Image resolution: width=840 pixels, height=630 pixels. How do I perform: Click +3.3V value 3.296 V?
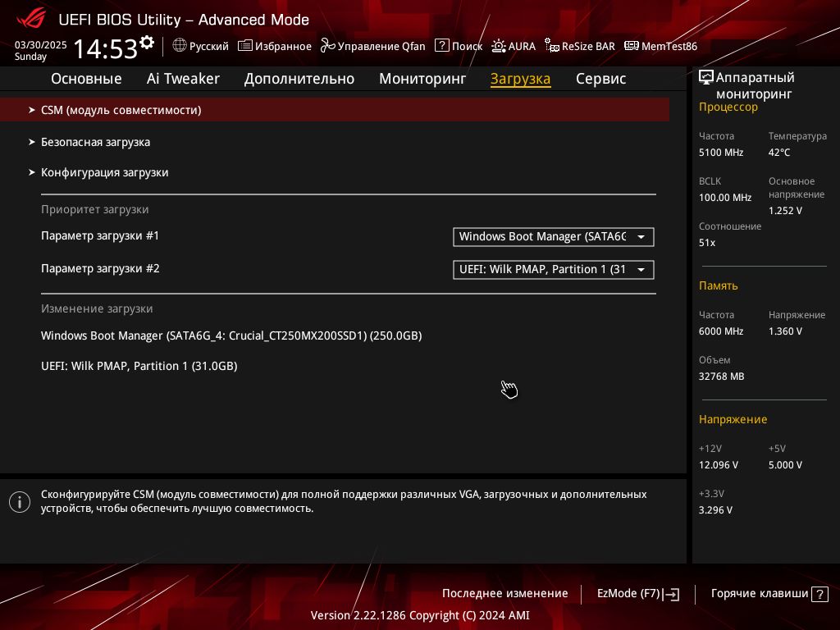[x=715, y=510]
